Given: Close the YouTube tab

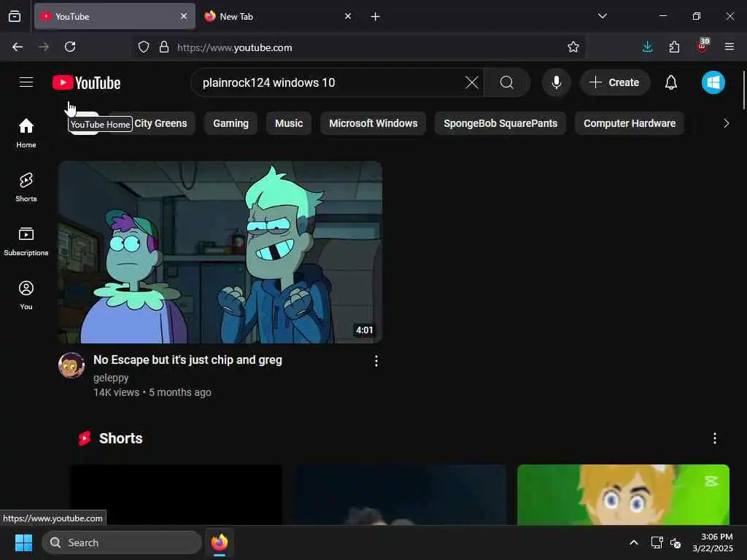Looking at the screenshot, I should [184, 16].
